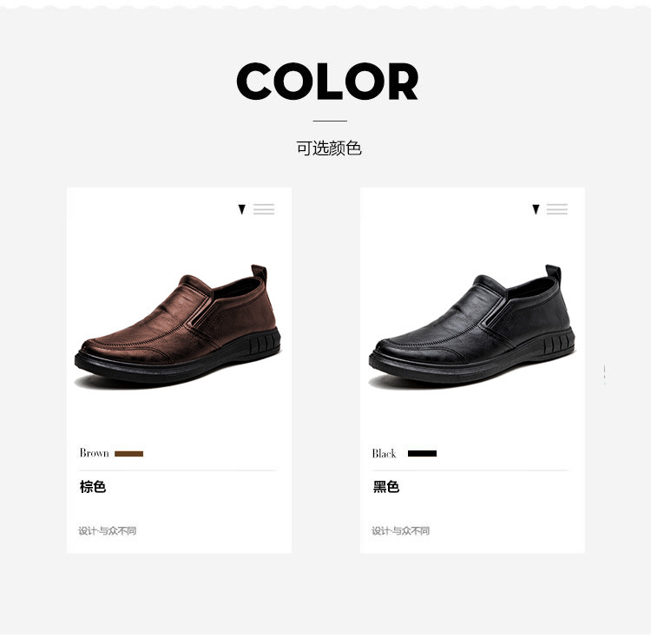The image size is (651, 644).
Task: Open the hamburger lines icon on brown card
Action: pyautogui.click(x=264, y=209)
